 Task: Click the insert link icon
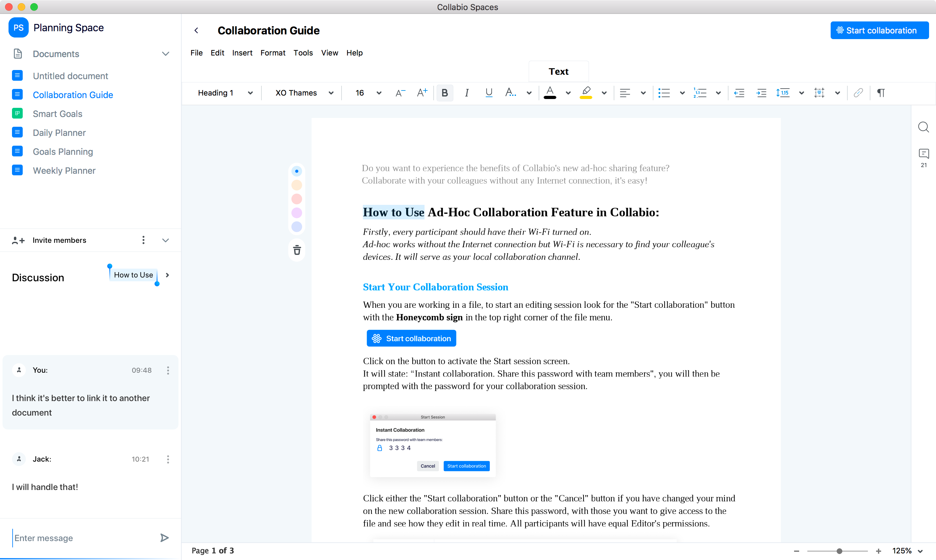(x=858, y=93)
